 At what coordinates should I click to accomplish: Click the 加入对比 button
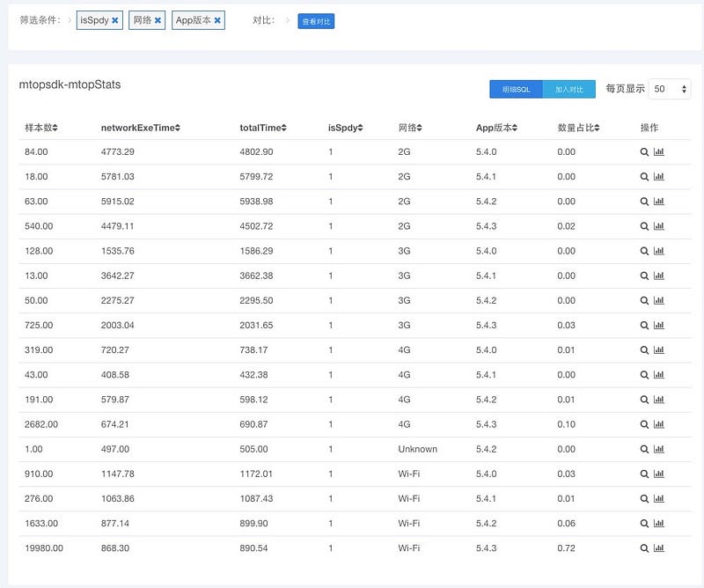pos(568,90)
